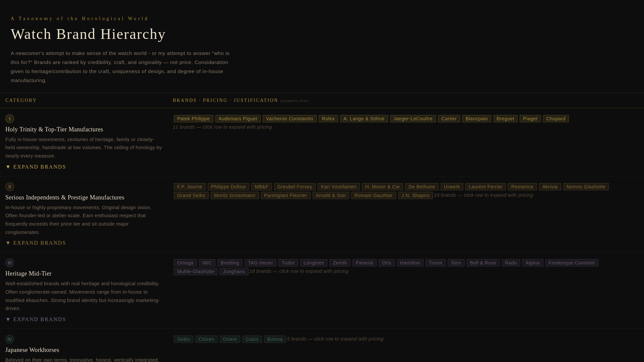Open the Heritage Mid-Tier heading
Image resolution: width=644 pixels, height=362 pixels.
click(29, 274)
